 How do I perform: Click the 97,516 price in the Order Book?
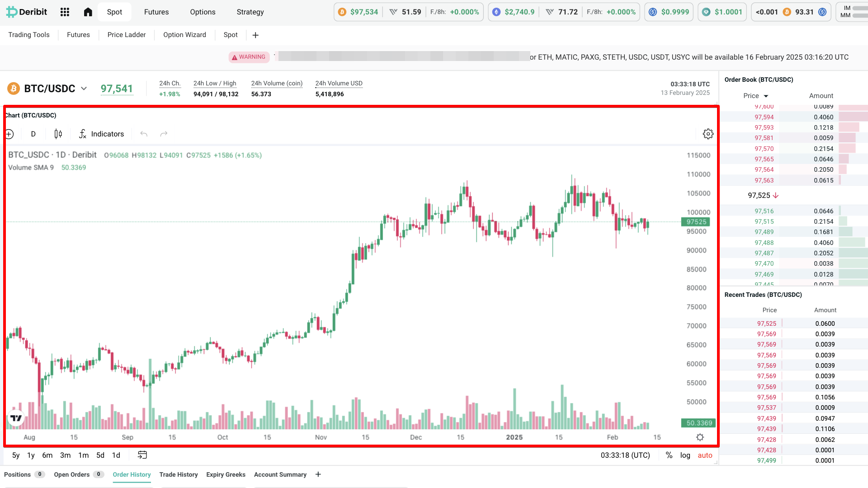764,211
